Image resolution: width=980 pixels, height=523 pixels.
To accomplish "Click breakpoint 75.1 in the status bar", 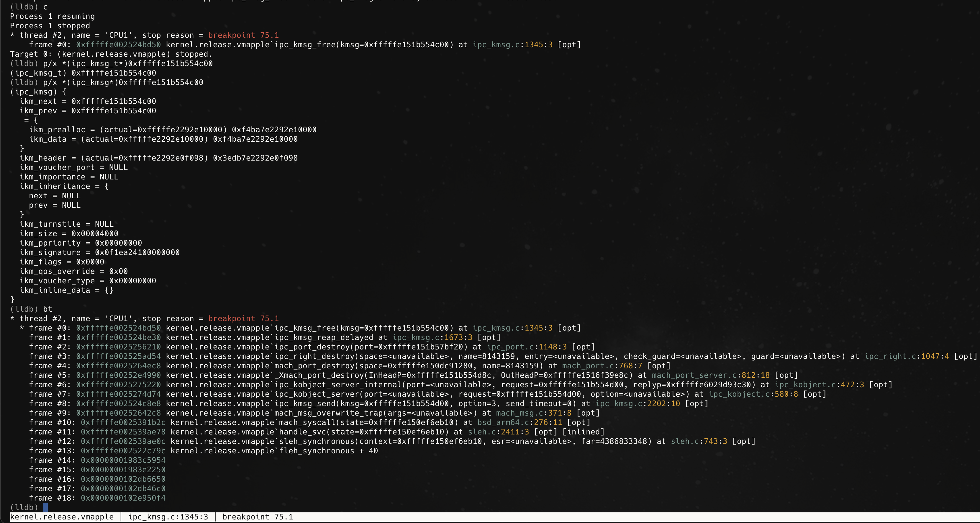I will [258, 517].
